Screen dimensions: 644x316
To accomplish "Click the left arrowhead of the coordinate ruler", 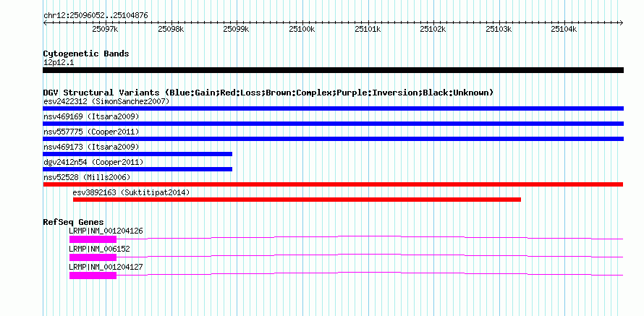I will click(45, 22).
